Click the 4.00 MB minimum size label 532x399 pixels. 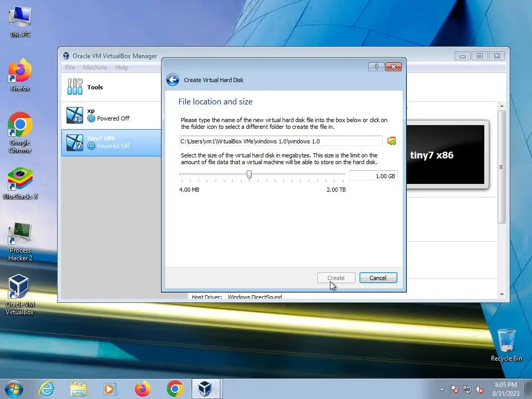click(189, 190)
